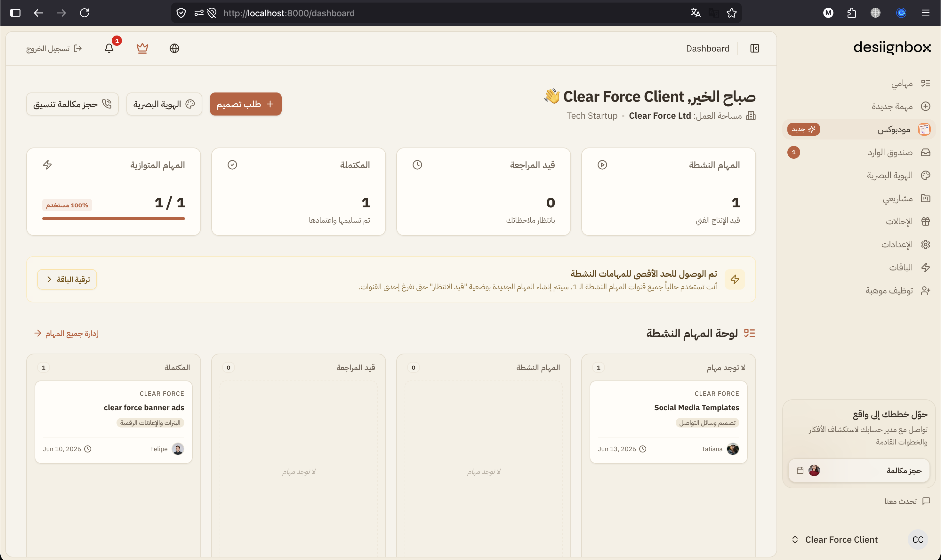Click the طلب تصميم button
This screenshot has height=560, width=941.
(x=246, y=104)
